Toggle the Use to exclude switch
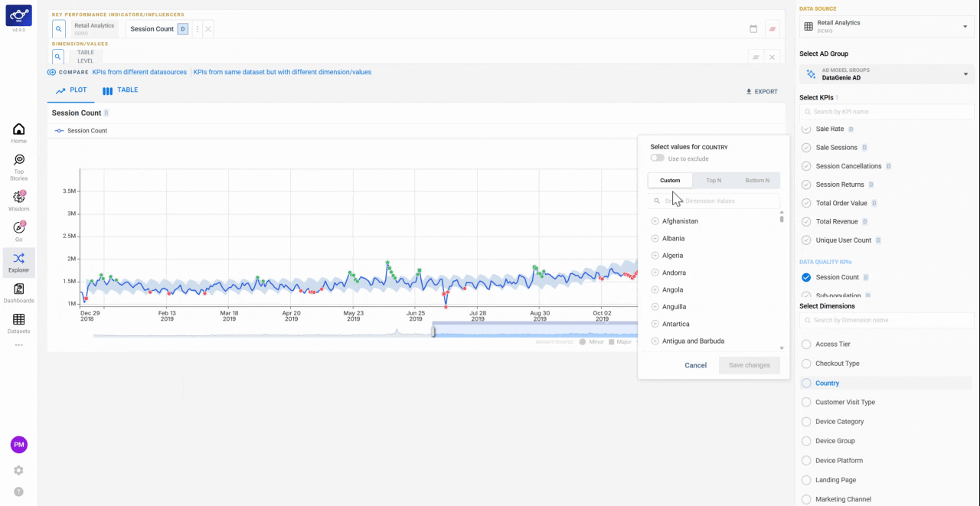This screenshot has width=980, height=506. (x=657, y=158)
